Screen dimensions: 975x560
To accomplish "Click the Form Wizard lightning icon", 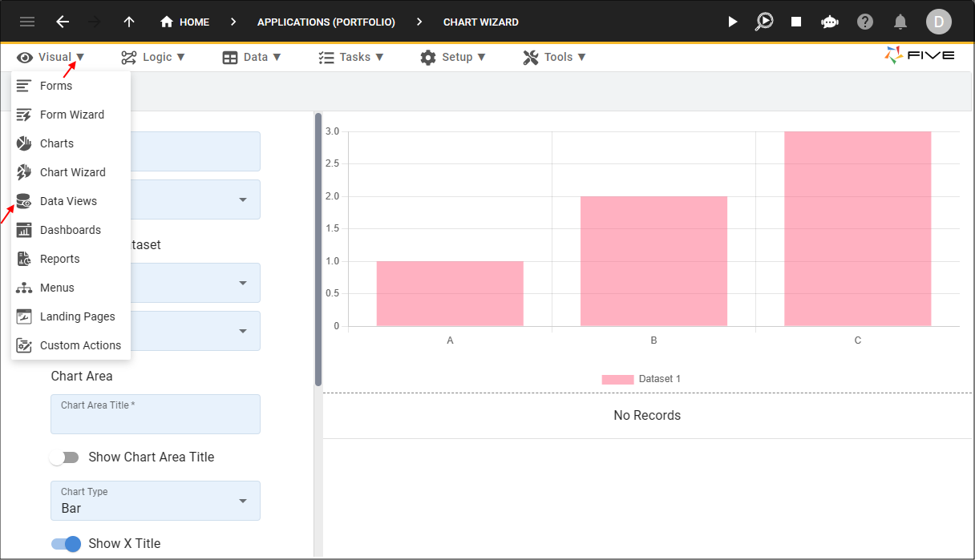I will pos(24,115).
